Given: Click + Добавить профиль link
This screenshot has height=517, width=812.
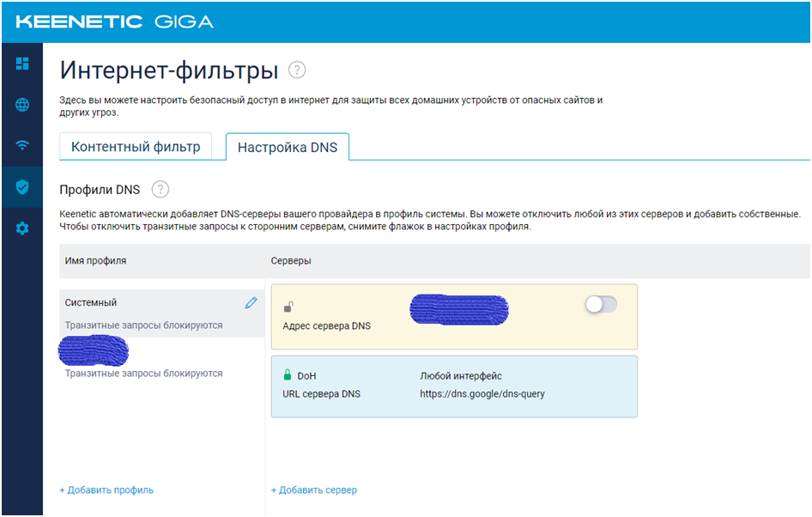Looking at the screenshot, I should pos(106,490).
